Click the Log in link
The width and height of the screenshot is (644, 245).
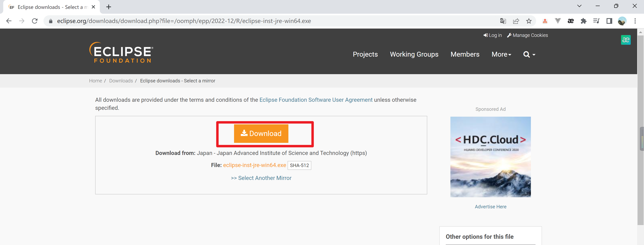[492, 35]
